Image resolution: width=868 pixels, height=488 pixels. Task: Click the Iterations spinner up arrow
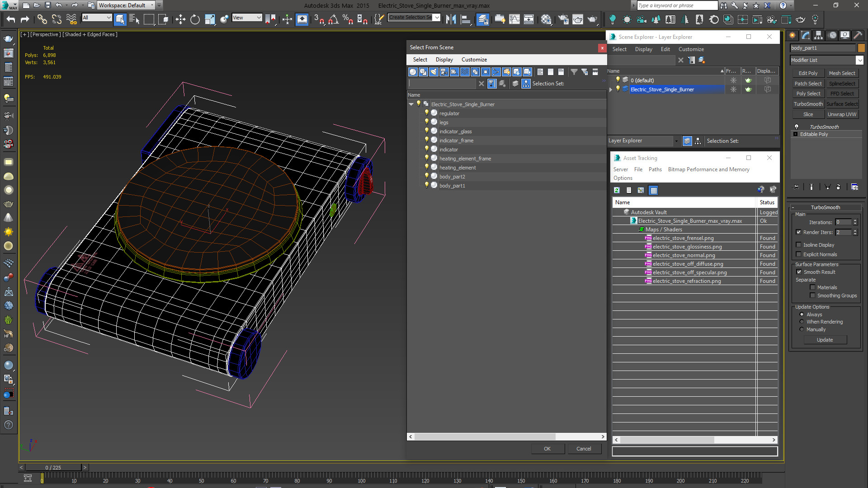(x=855, y=221)
